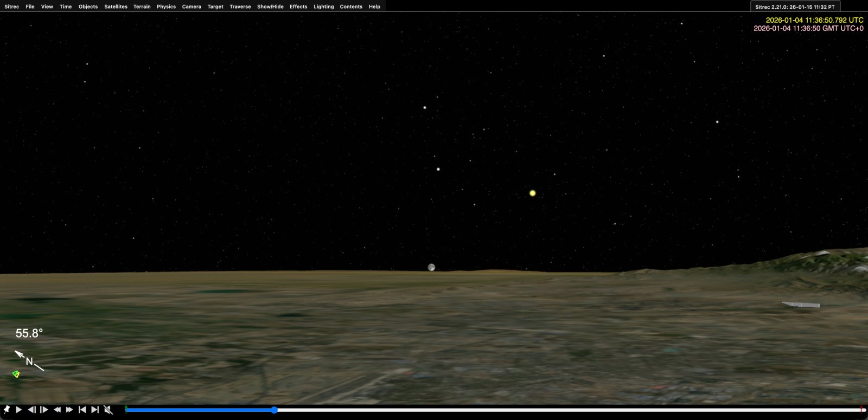The image size is (868, 420).
Task: Click the Sitrec 2.21.0 version label
Action: (795, 7)
